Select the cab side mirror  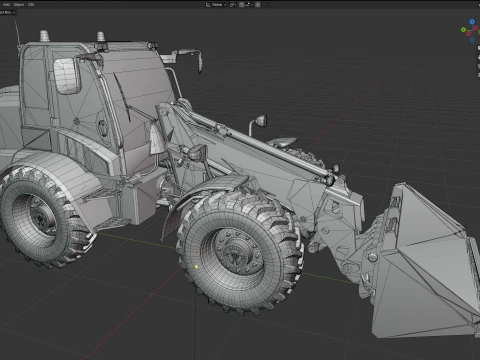pos(68,76)
